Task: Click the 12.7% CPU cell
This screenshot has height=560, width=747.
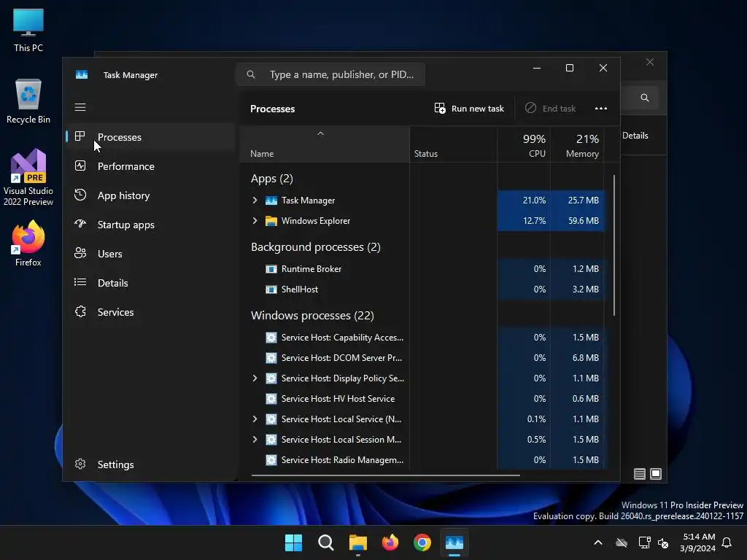Action: 524,221
